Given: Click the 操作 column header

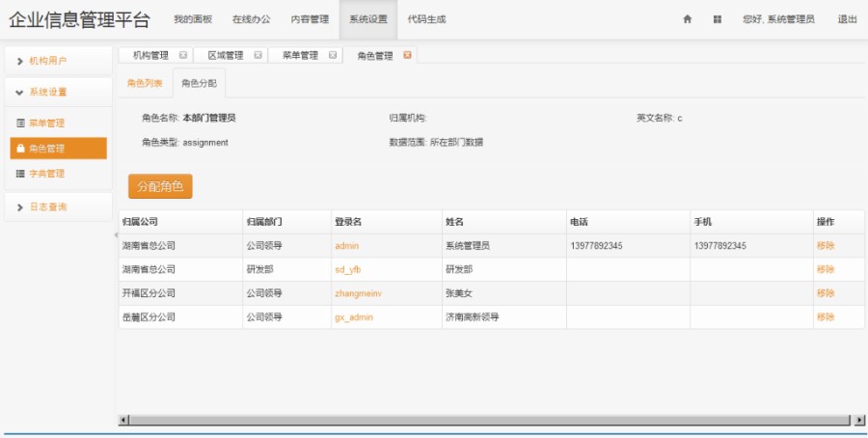Looking at the screenshot, I should (x=839, y=222).
